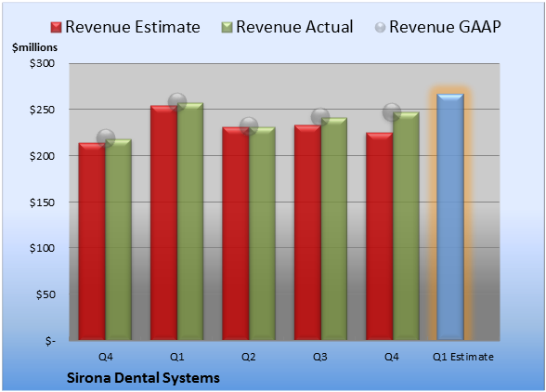The image size is (546, 392).
Task: Click the '$200' y-axis label
Action: click(x=42, y=156)
